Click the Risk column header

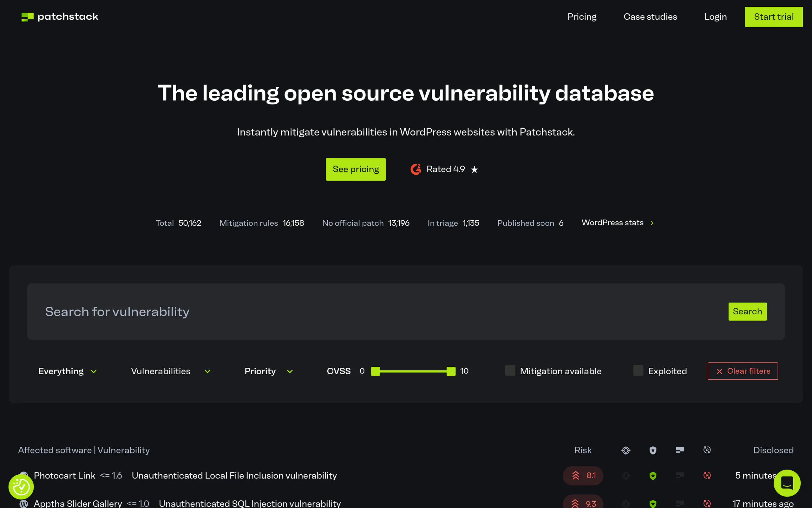(583, 450)
